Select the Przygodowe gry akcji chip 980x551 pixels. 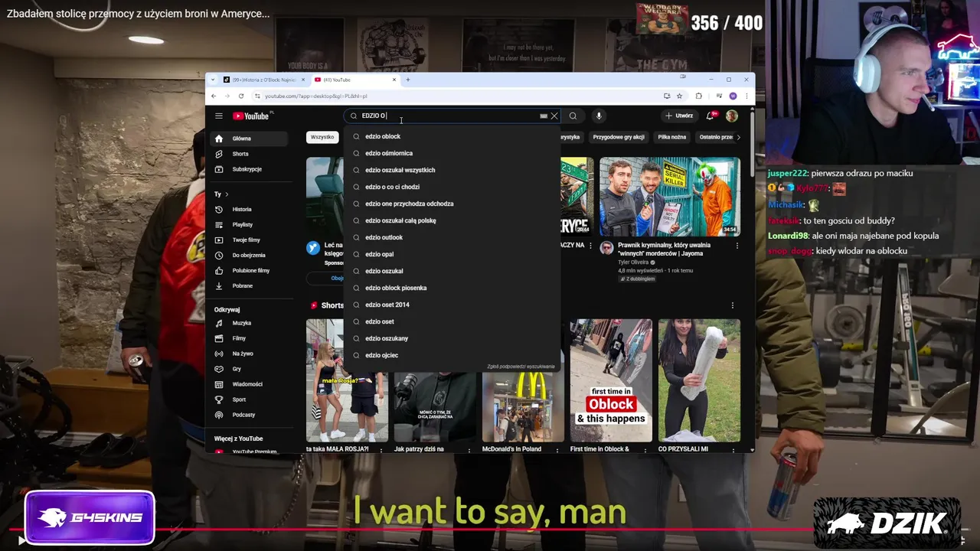coord(619,137)
